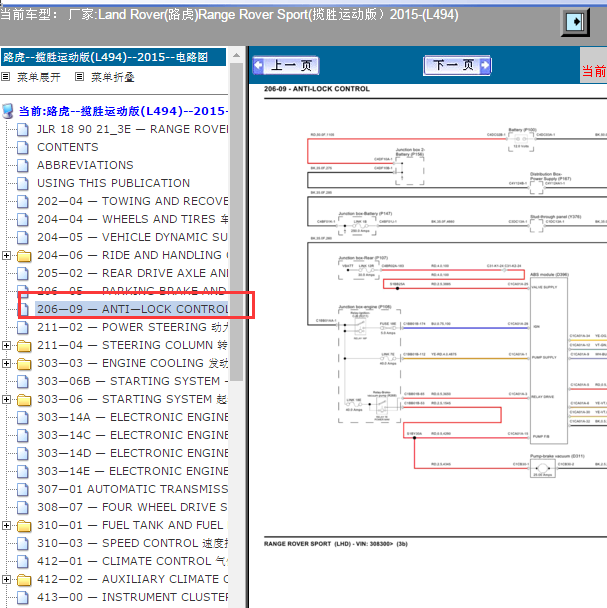Open 205—02 REAR DRIVE AXLE diagram
The width and height of the screenshot is (607, 608).
coord(132,273)
